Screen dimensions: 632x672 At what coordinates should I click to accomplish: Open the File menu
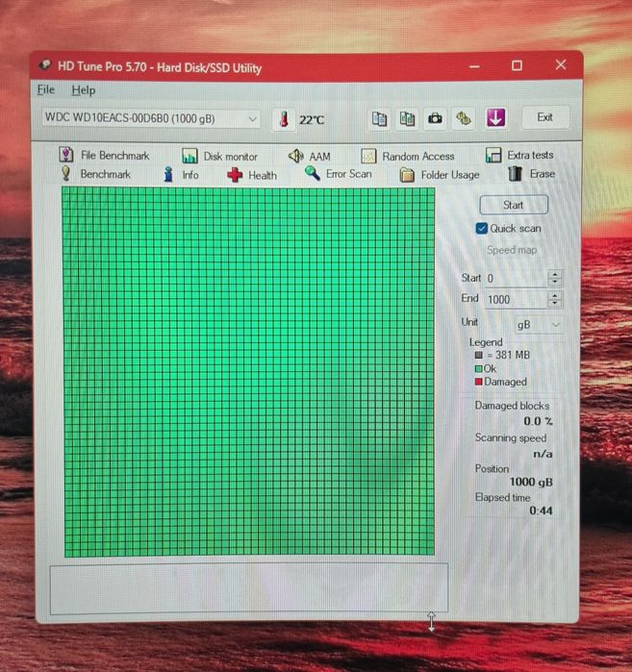coord(46,89)
